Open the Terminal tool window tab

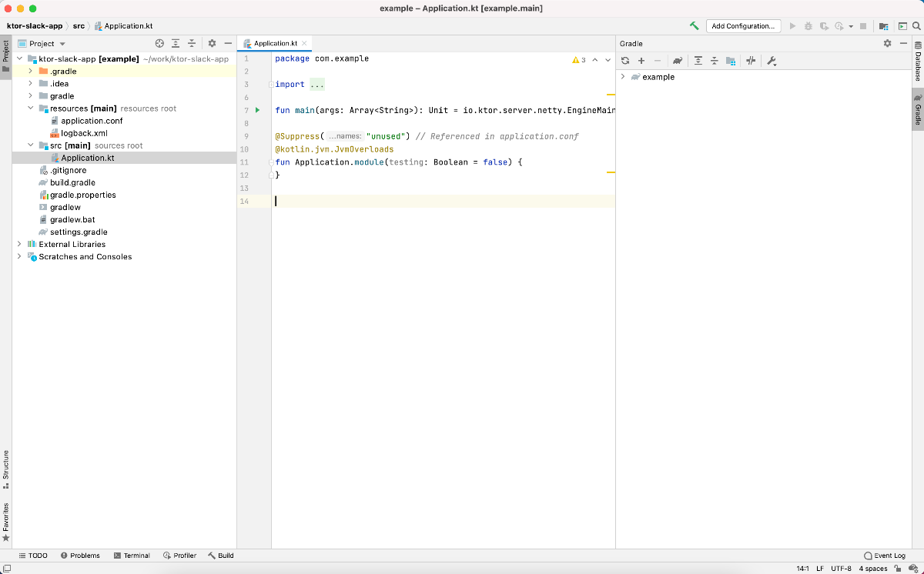[x=132, y=556]
